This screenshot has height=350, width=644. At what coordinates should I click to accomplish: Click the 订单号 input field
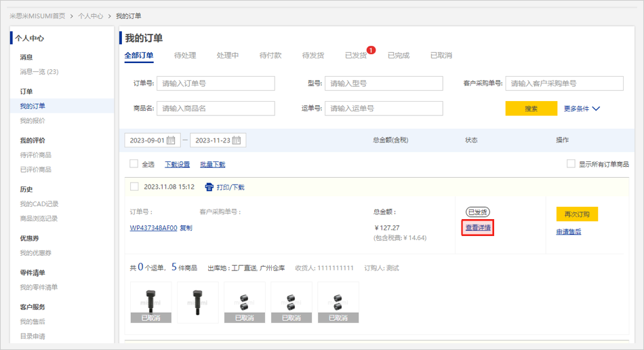[216, 83]
